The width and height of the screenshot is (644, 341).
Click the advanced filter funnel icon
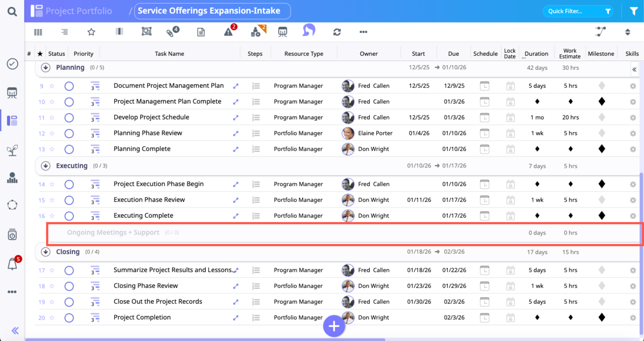pyautogui.click(x=633, y=11)
